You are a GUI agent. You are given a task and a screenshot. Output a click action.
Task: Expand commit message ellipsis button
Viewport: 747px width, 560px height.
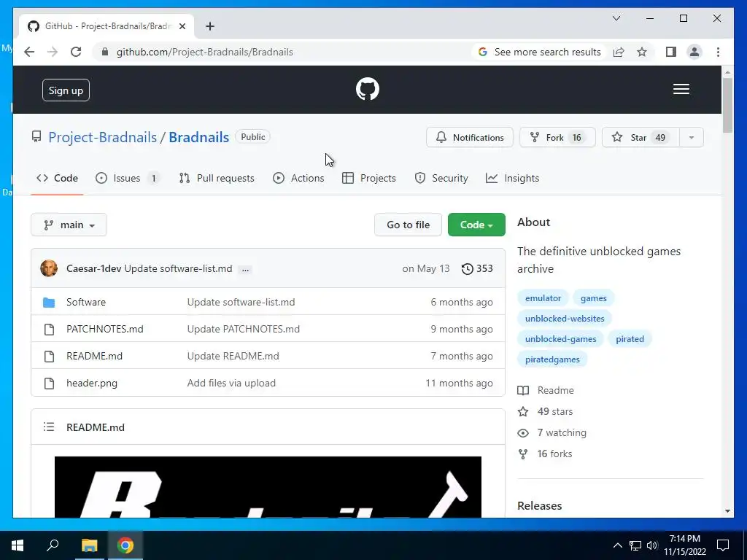pos(245,270)
